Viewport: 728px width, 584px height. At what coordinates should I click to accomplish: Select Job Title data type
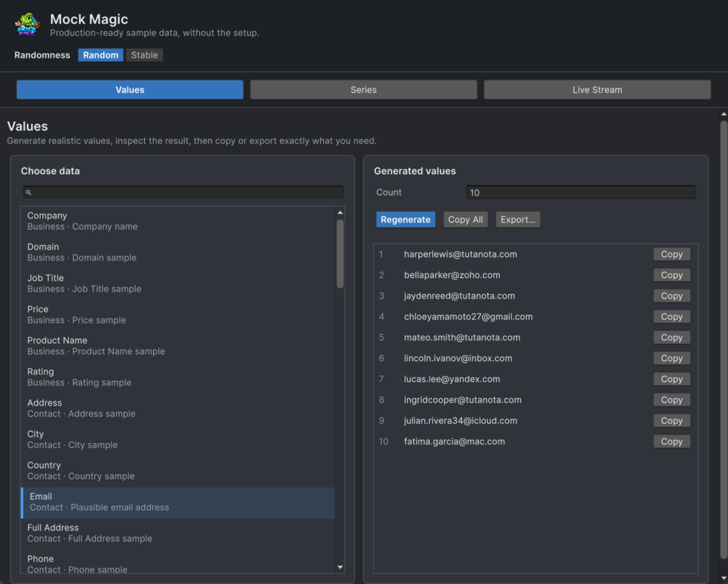178,283
